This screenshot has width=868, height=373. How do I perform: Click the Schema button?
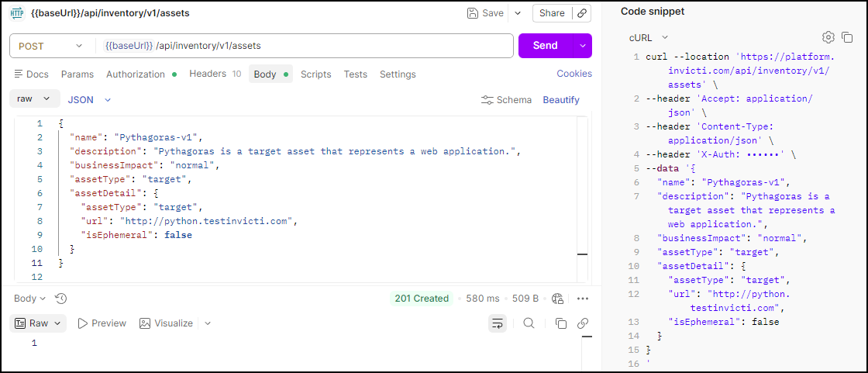(x=506, y=100)
